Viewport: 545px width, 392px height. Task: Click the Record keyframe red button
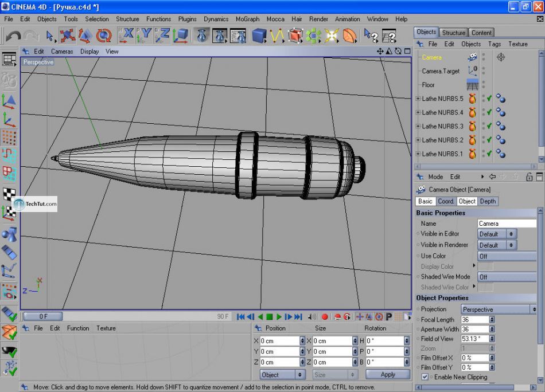click(325, 317)
